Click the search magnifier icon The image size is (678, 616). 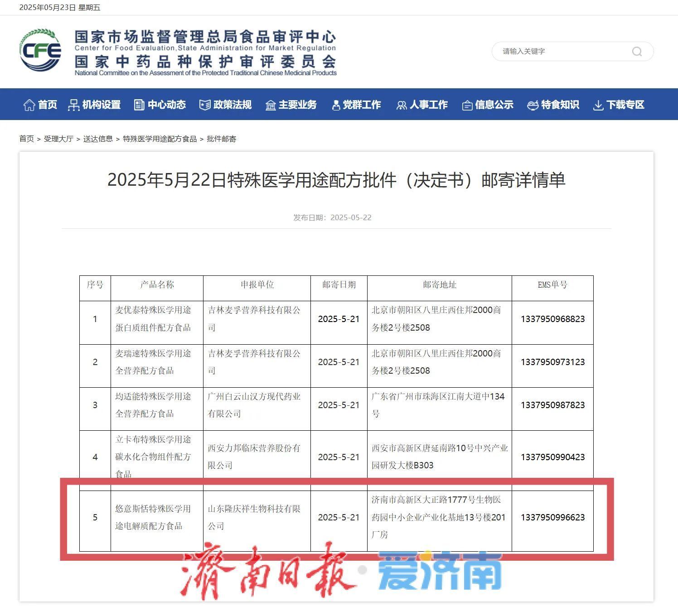click(637, 52)
